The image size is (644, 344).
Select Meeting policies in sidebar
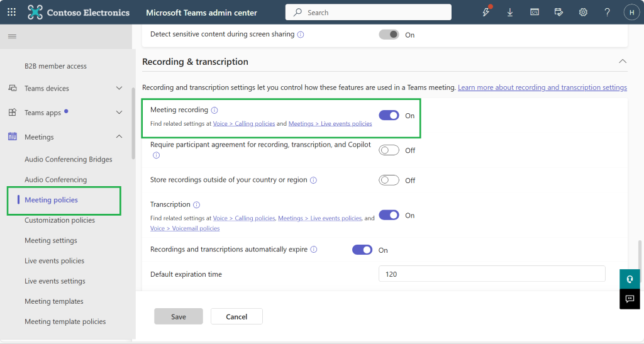tap(51, 200)
